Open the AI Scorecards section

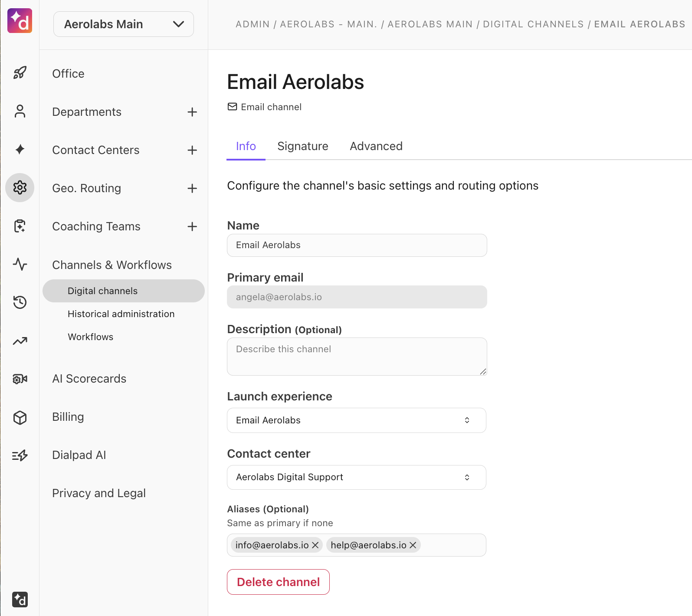tap(89, 379)
